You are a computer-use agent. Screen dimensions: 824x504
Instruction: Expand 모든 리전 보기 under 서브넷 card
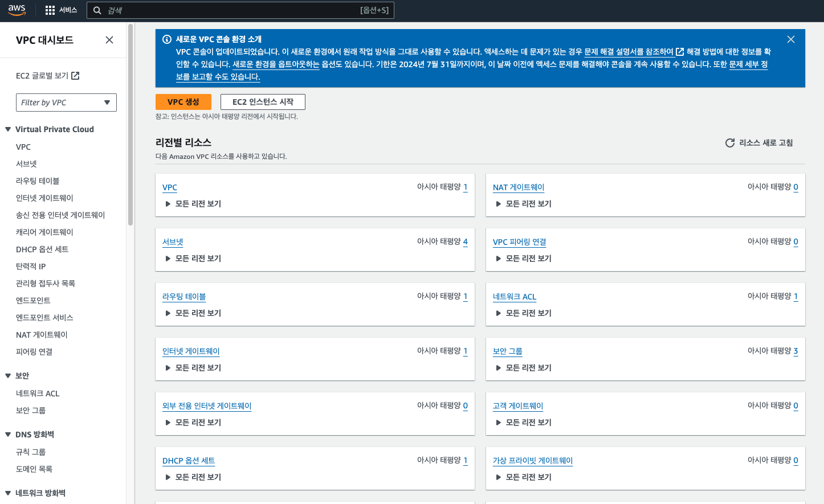coord(193,259)
